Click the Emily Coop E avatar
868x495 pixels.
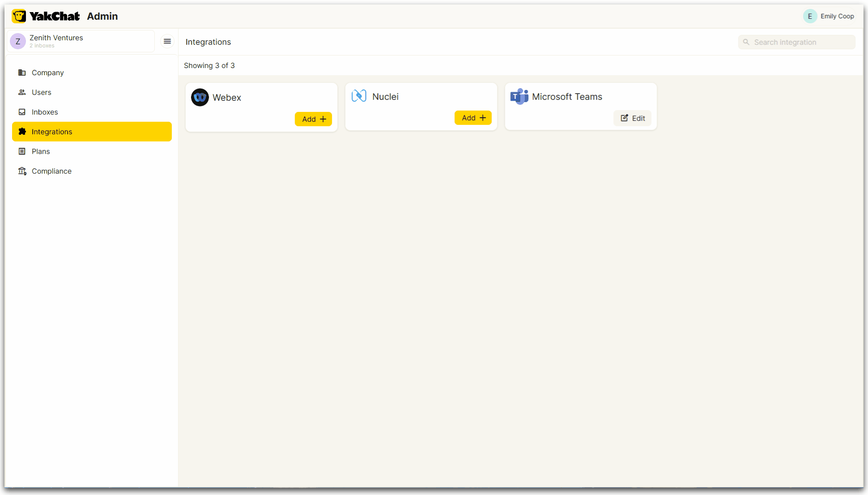pos(810,16)
